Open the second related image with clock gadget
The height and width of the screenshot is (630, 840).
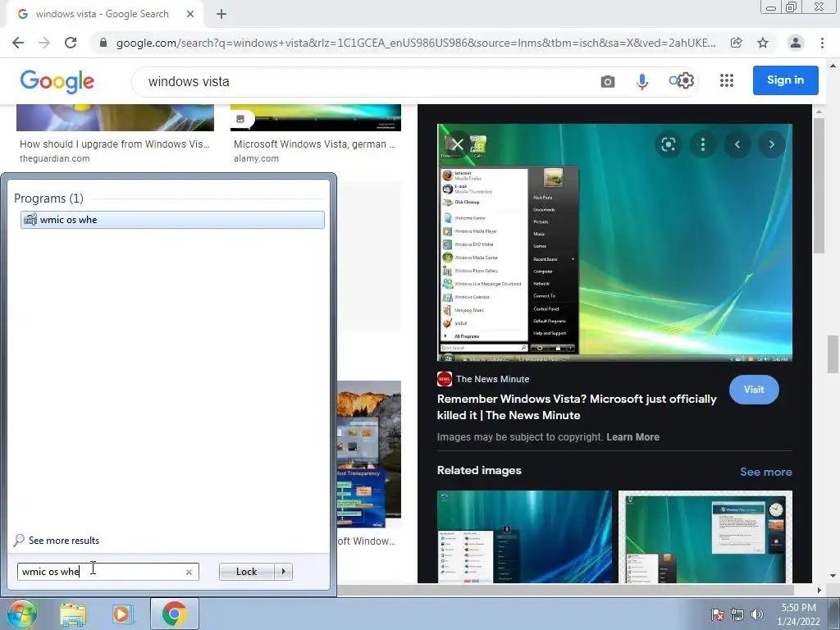[x=705, y=536]
